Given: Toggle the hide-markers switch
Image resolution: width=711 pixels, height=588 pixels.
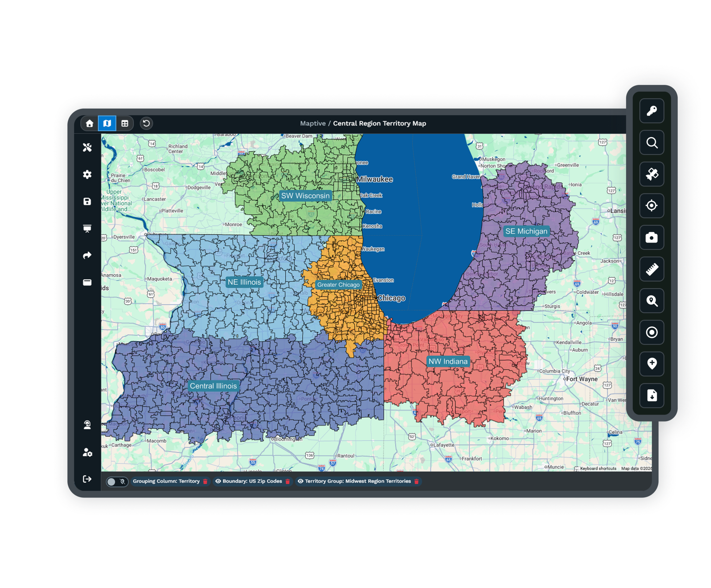Looking at the screenshot, I should [x=117, y=481].
